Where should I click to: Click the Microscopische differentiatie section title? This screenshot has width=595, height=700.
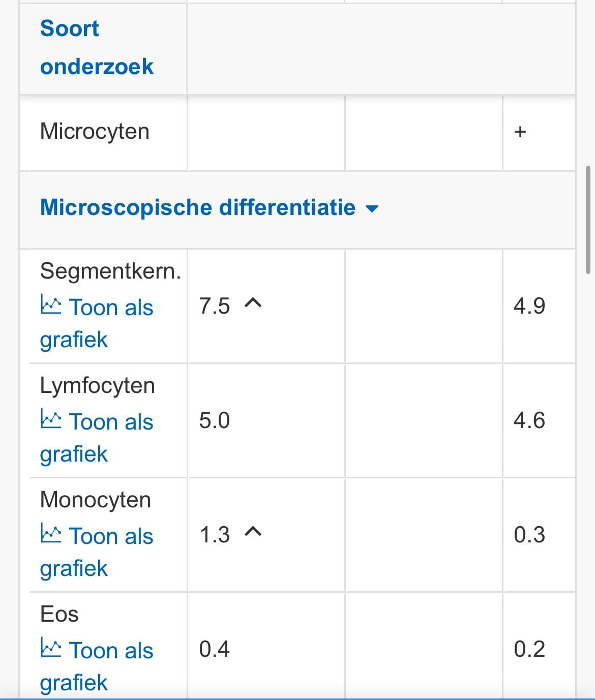point(197,207)
